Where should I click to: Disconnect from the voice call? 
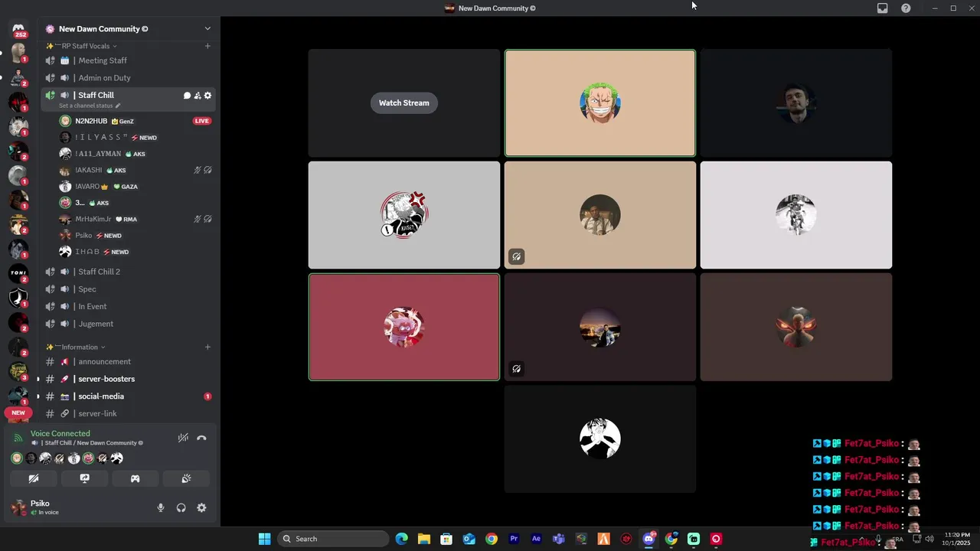click(x=201, y=438)
